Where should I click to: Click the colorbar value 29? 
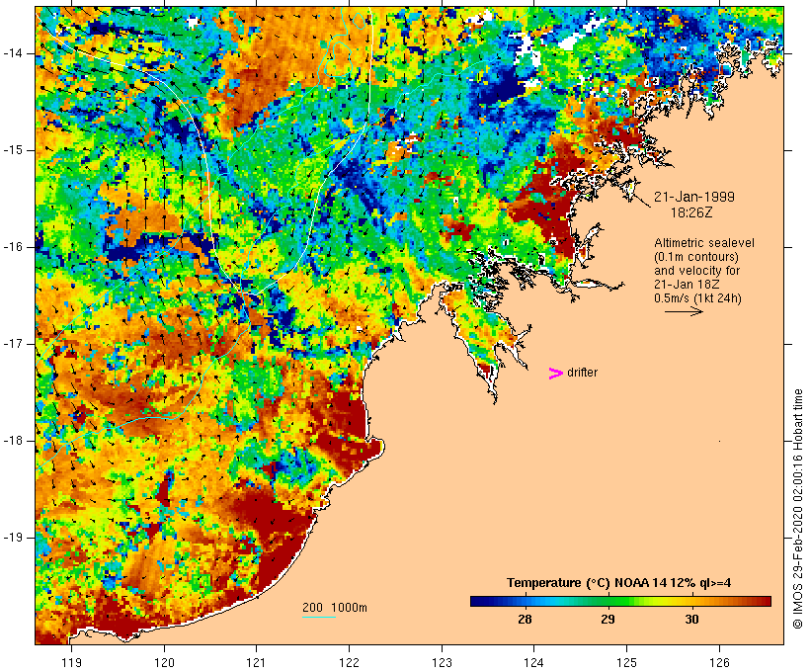point(608,619)
